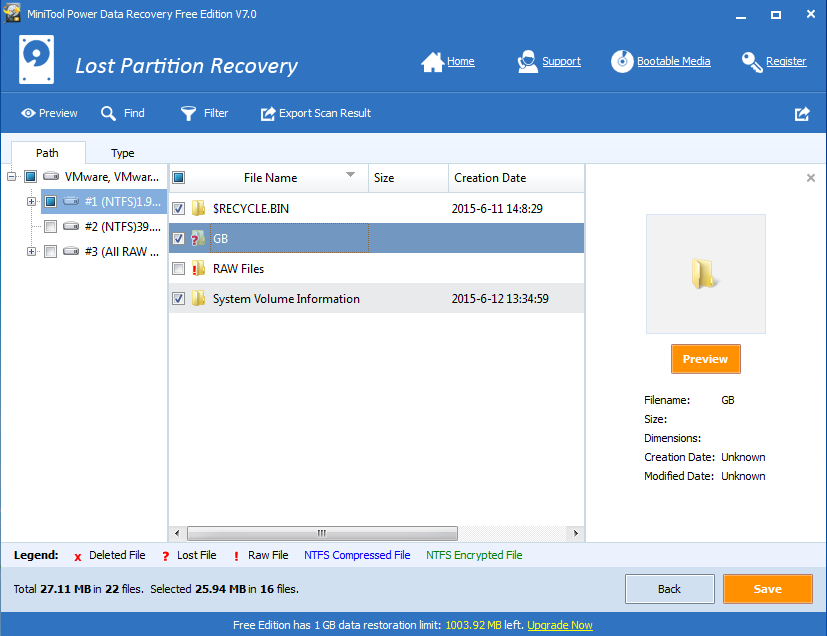Click the $RECYCLE.BIN folder icon

(x=198, y=208)
